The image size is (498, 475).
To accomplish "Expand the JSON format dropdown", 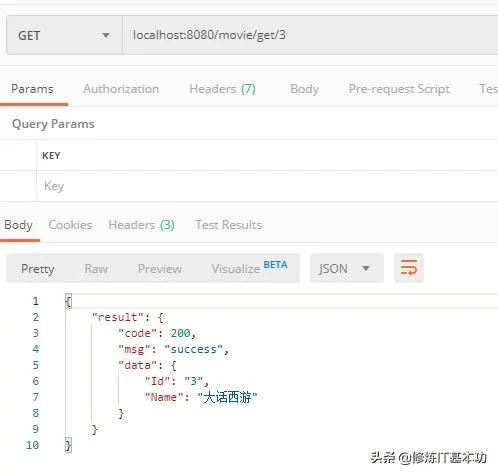I will 347,268.
